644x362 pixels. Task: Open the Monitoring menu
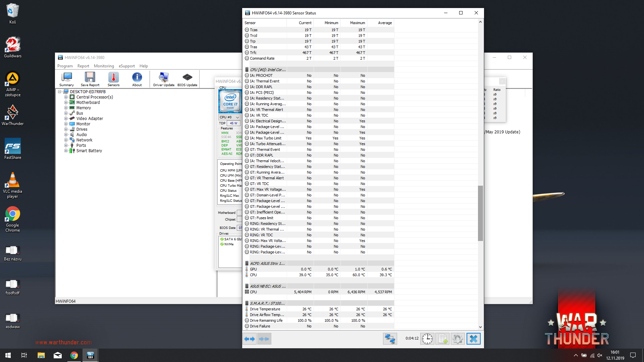[x=104, y=66]
